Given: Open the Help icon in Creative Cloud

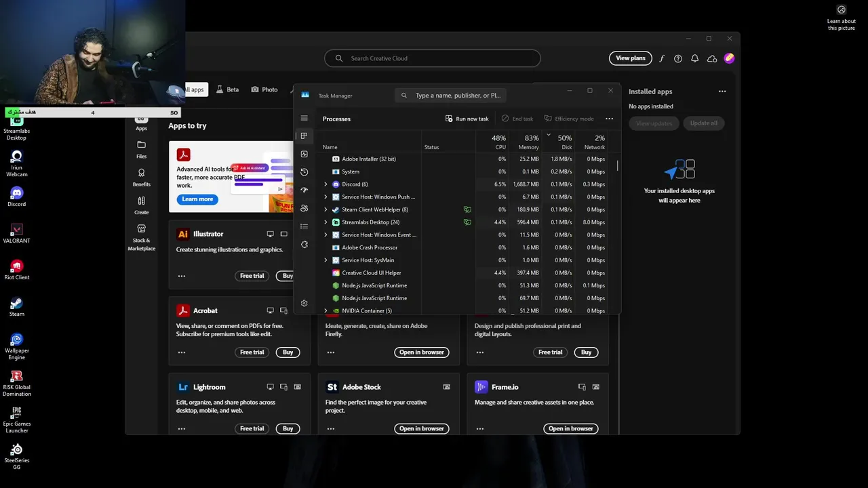Looking at the screenshot, I should (678, 58).
